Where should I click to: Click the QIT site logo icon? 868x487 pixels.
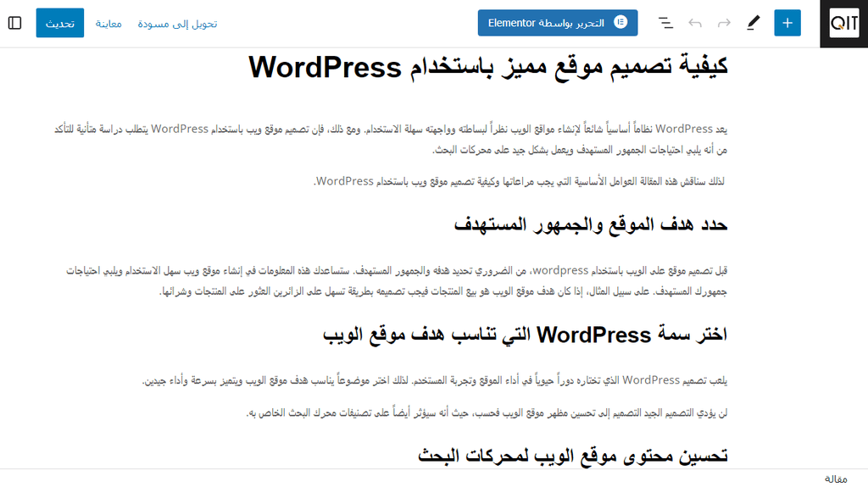pos(843,23)
